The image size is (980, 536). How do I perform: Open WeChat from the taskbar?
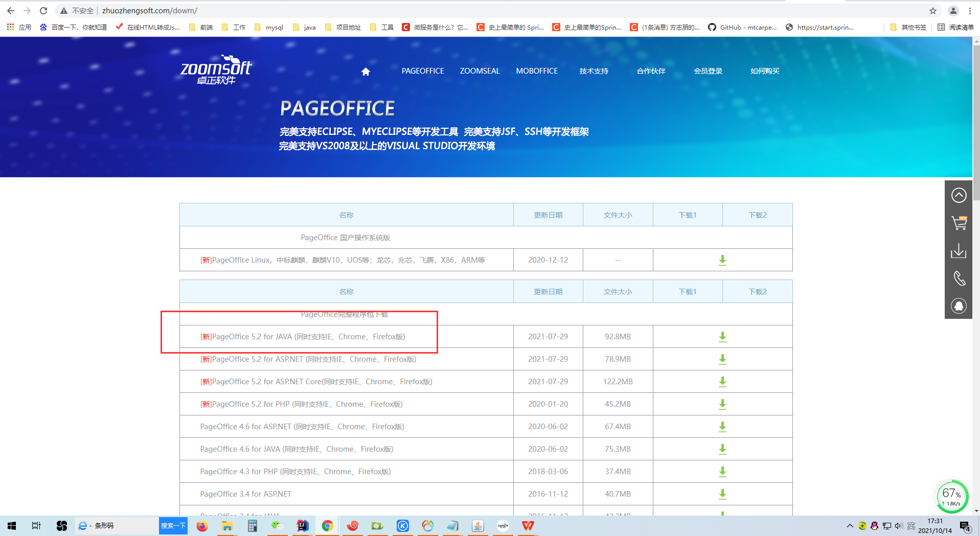point(277,526)
